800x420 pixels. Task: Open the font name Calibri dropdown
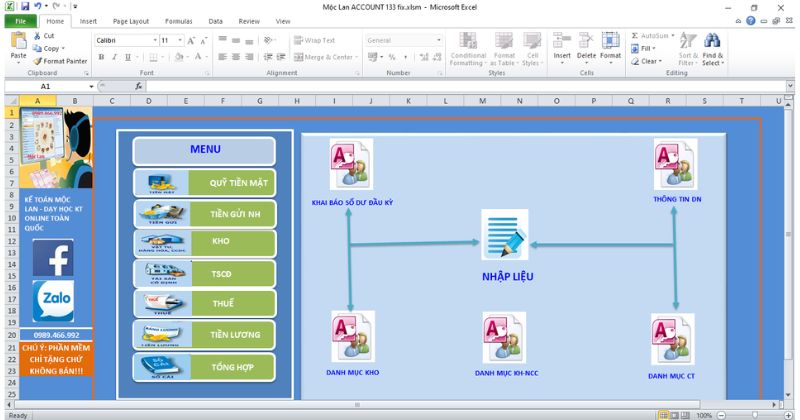(x=155, y=40)
